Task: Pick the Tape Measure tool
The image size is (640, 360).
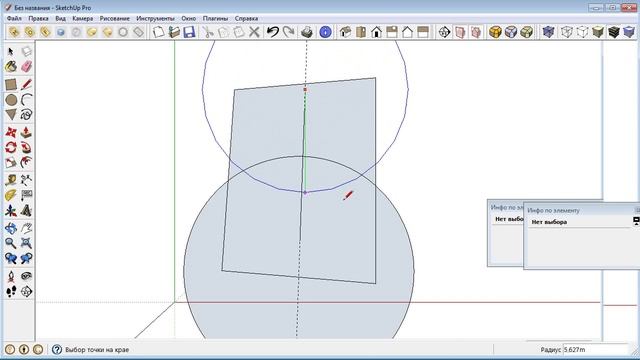Action: [x=11, y=180]
